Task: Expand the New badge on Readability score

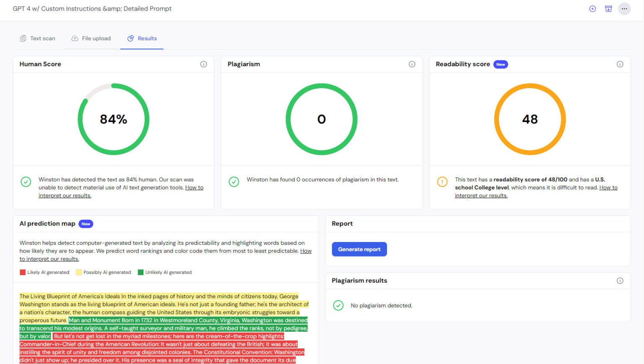Action: pos(500,64)
